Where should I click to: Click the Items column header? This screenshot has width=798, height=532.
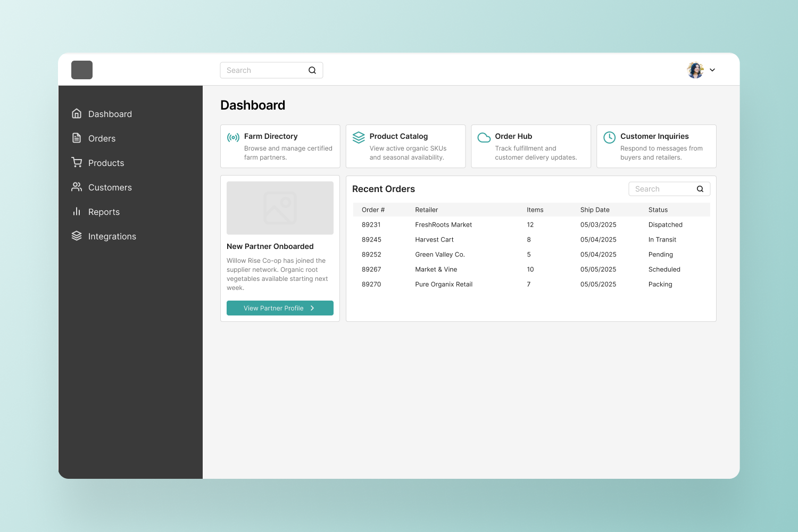(x=535, y=210)
